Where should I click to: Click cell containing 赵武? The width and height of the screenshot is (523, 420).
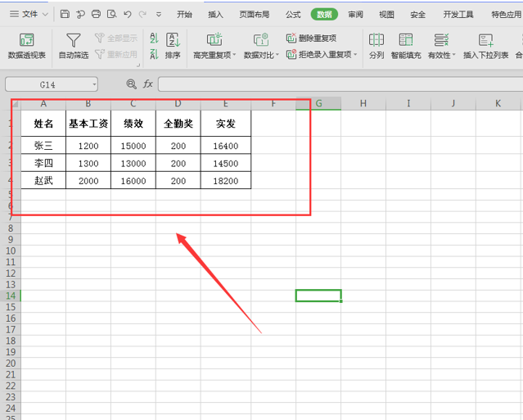point(43,180)
